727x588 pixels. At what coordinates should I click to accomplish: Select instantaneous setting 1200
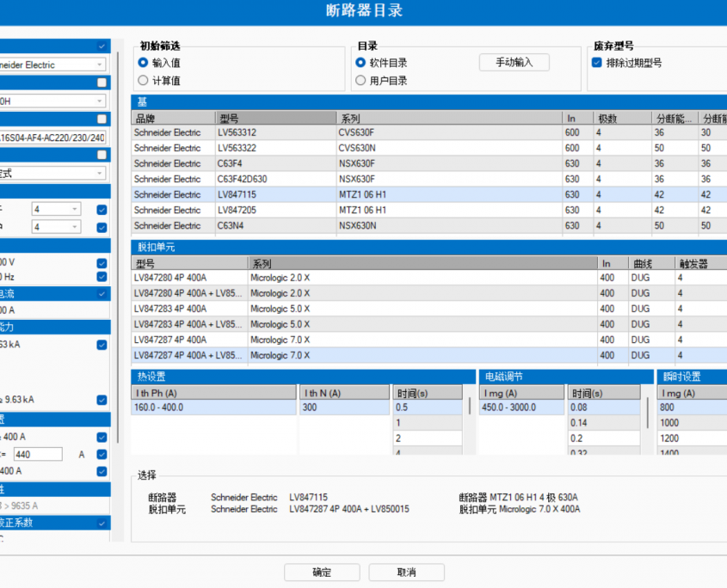(x=693, y=438)
